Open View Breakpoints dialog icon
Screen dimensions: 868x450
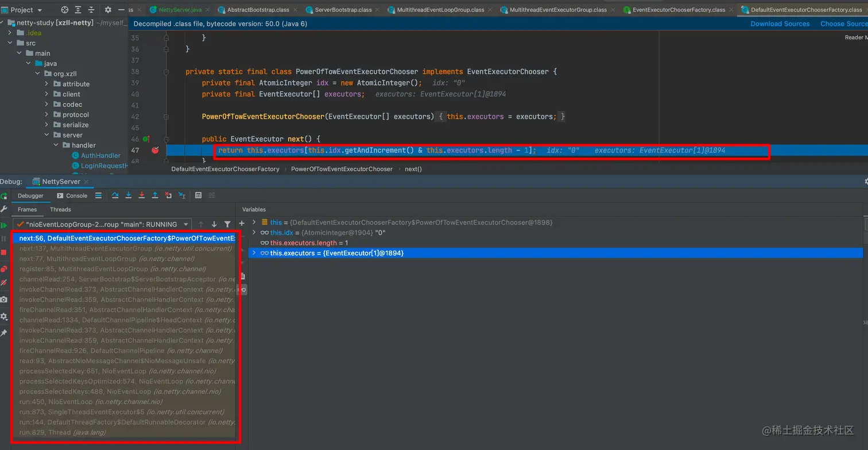tap(4, 269)
